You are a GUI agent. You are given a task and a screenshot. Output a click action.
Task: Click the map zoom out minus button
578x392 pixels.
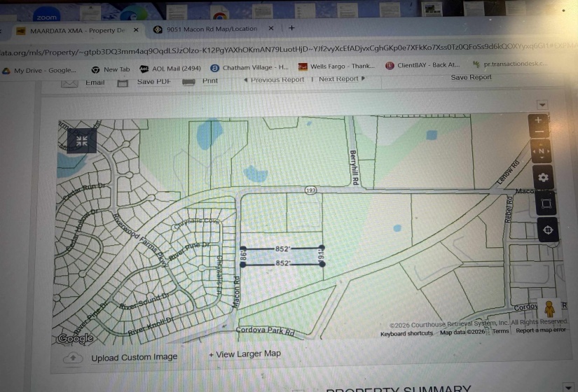pos(538,133)
